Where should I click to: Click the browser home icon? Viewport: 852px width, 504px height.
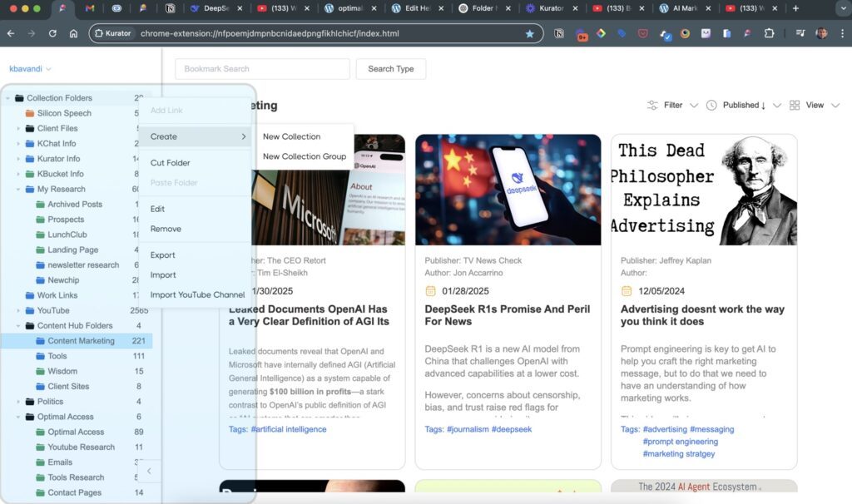click(73, 34)
